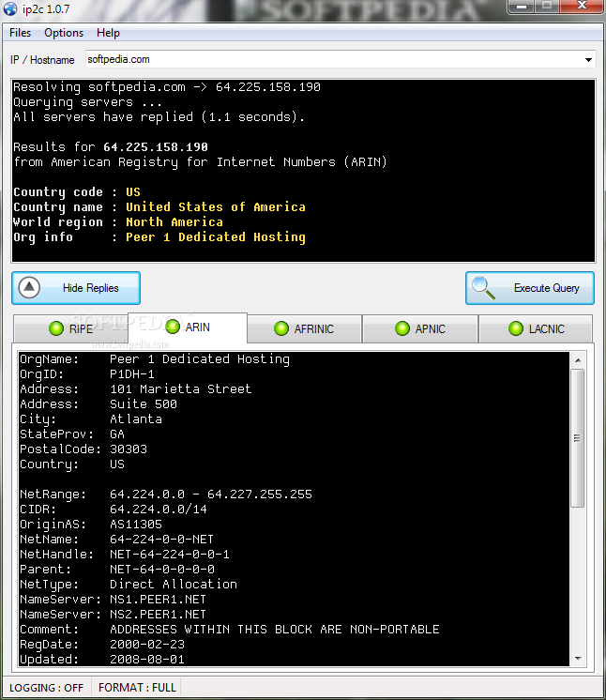Click the World region value North America
Image resolution: width=606 pixels, height=700 pixels.
coord(174,221)
